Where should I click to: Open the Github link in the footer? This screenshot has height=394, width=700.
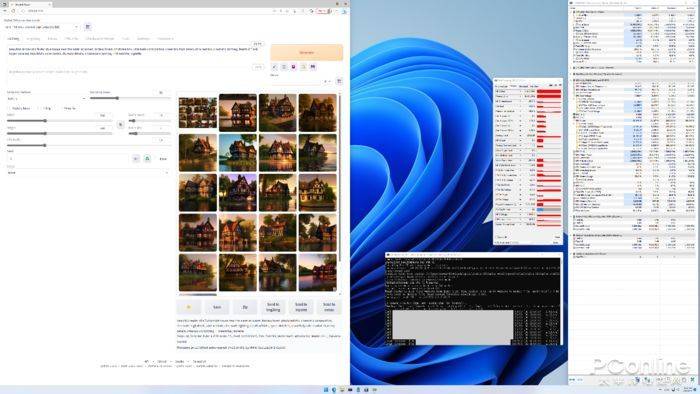click(x=162, y=361)
